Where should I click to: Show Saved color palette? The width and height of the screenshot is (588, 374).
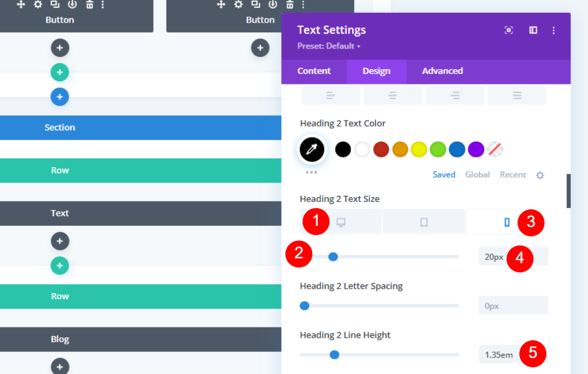click(444, 174)
